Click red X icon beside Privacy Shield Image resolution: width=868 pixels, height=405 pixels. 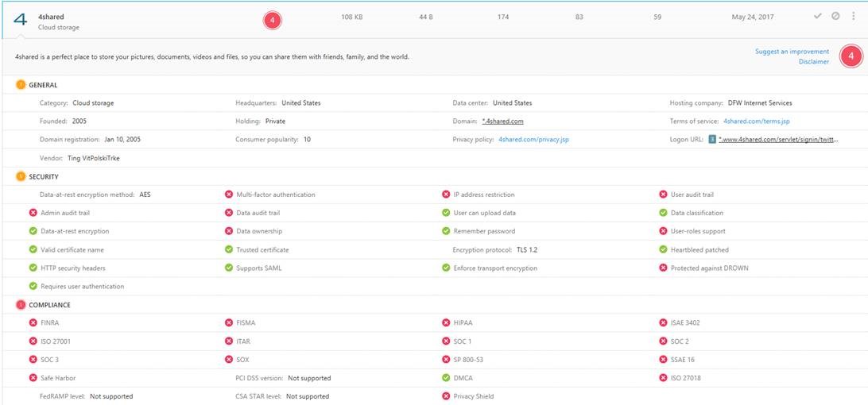point(446,397)
